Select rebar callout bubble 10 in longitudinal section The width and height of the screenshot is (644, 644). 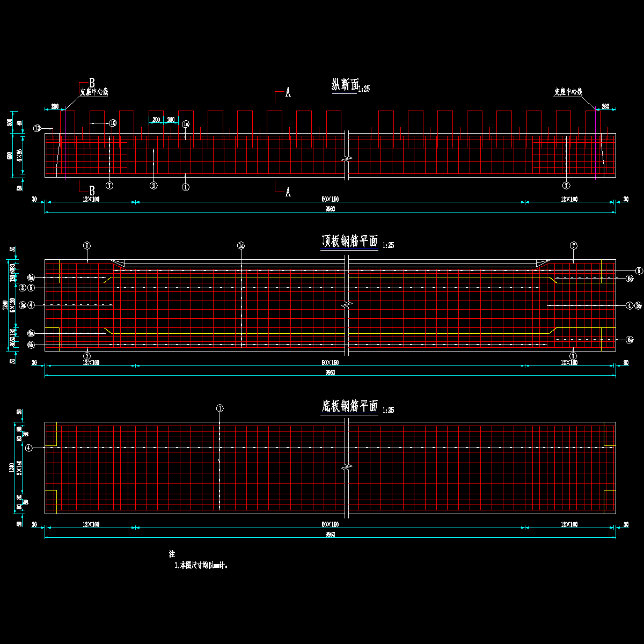(113, 123)
